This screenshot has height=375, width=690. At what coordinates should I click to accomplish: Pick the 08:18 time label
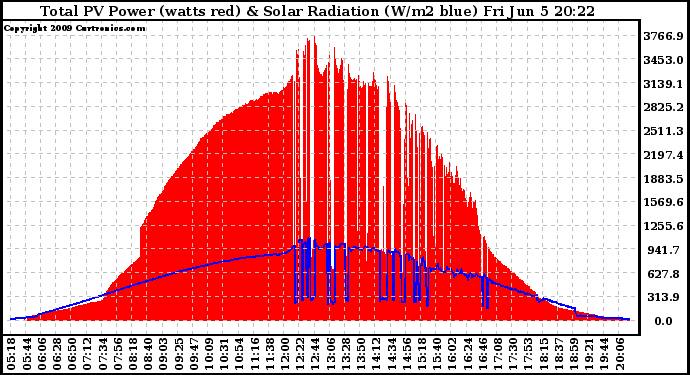[x=132, y=354]
